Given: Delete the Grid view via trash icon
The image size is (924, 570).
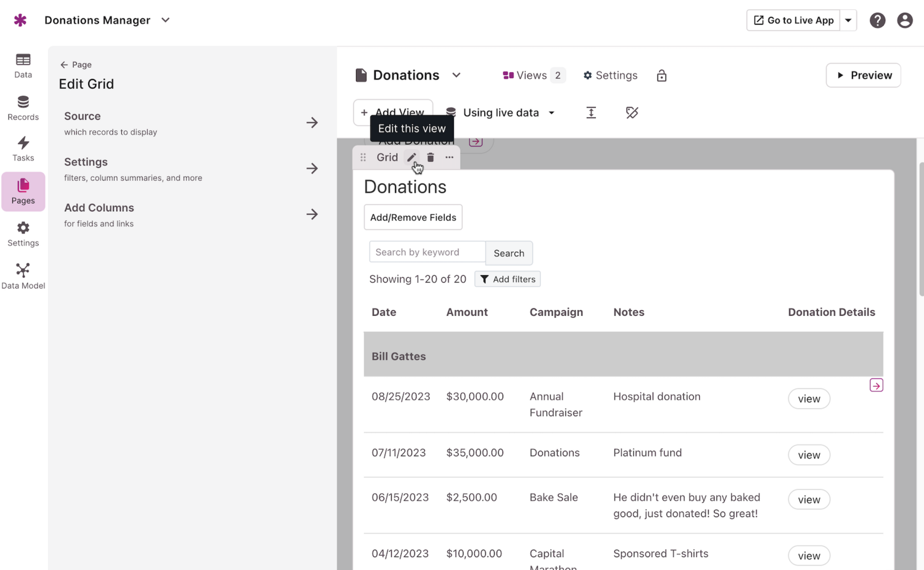Looking at the screenshot, I should click(431, 158).
